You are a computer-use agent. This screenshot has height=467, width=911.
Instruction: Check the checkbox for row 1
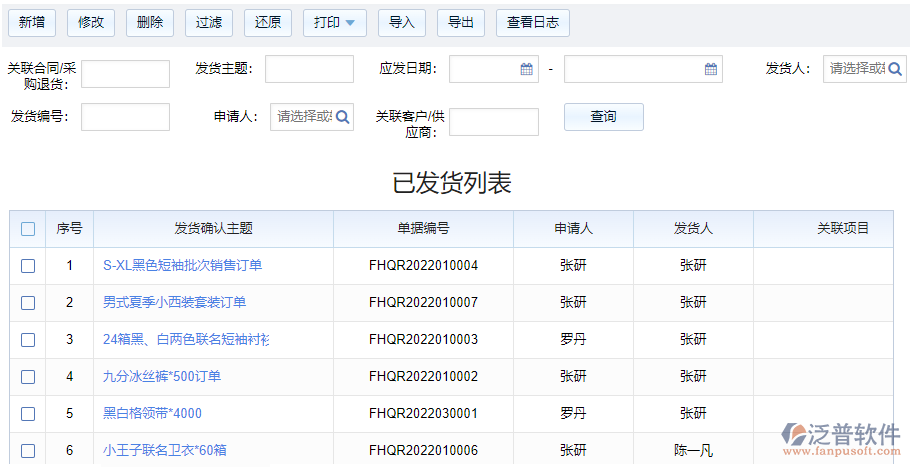tap(28, 266)
